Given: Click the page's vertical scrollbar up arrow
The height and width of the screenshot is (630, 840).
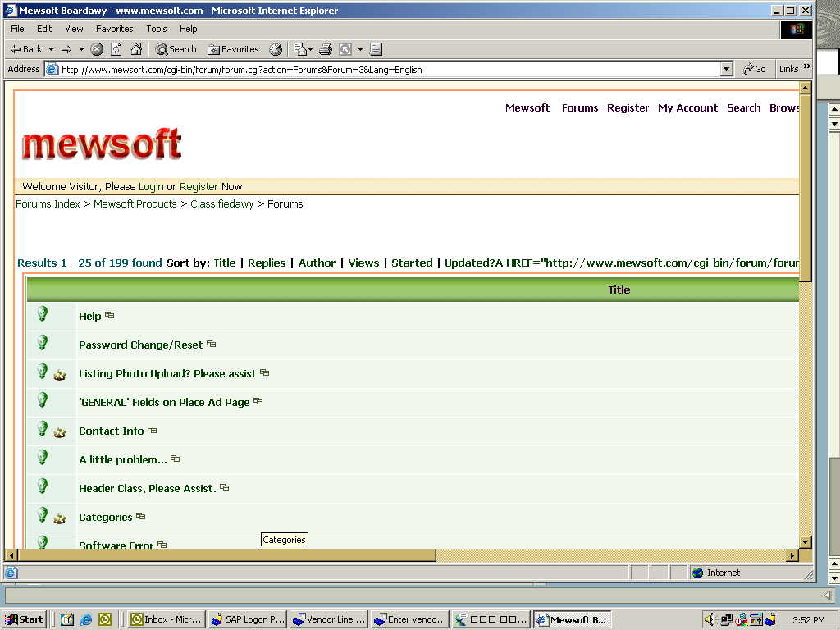Looking at the screenshot, I should click(805, 88).
